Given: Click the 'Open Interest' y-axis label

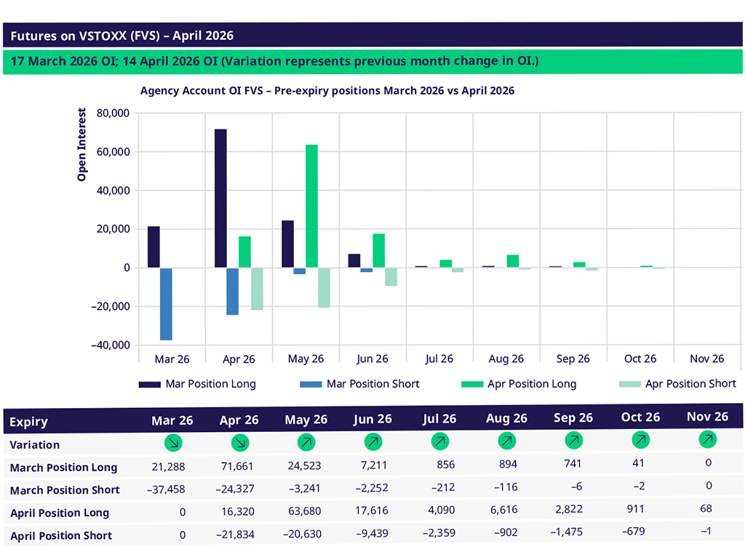Looking at the screenshot, I should point(81,145).
